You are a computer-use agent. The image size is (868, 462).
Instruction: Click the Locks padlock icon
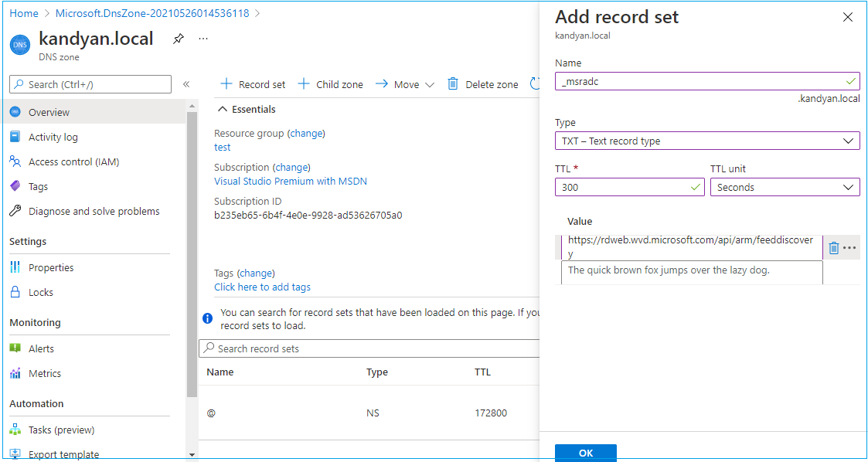pyautogui.click(x=15, y=292)
